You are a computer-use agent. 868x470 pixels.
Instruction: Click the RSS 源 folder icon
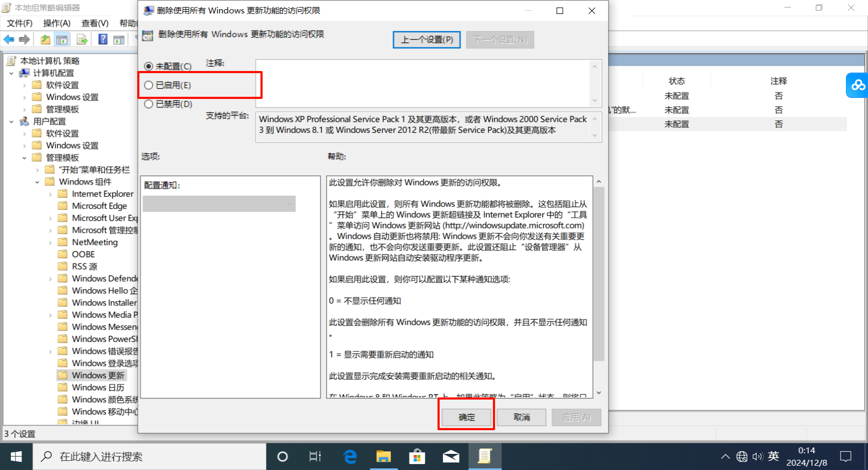tap(63, 266)
